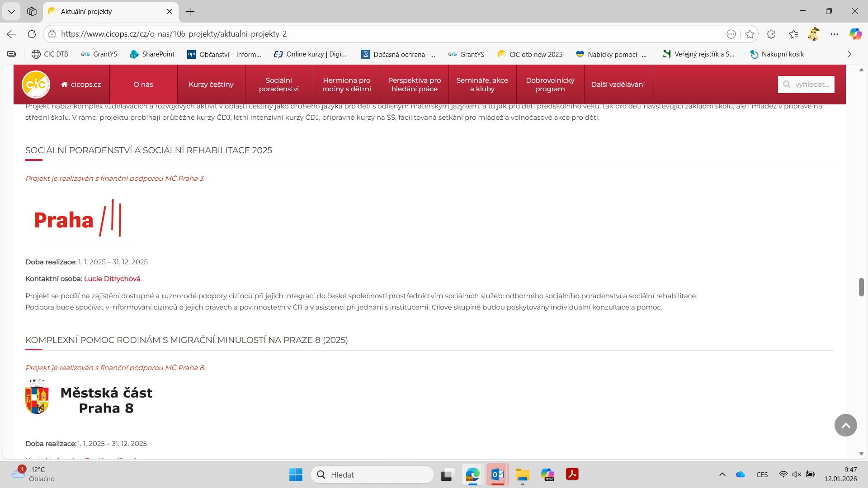Toggle the muted volume tray icon

point(797,474)
